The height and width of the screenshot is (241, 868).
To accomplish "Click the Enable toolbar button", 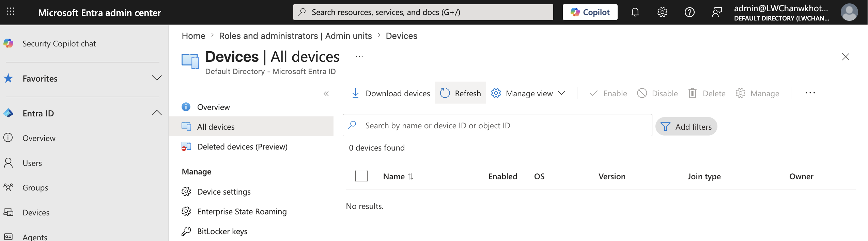I will tap(608, 93).
